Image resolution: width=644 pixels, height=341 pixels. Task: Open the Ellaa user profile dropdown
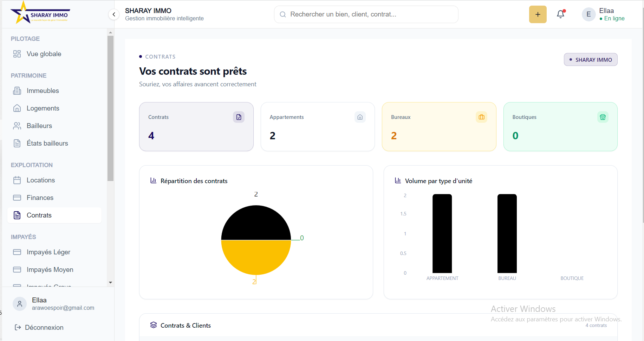[603, 14]
